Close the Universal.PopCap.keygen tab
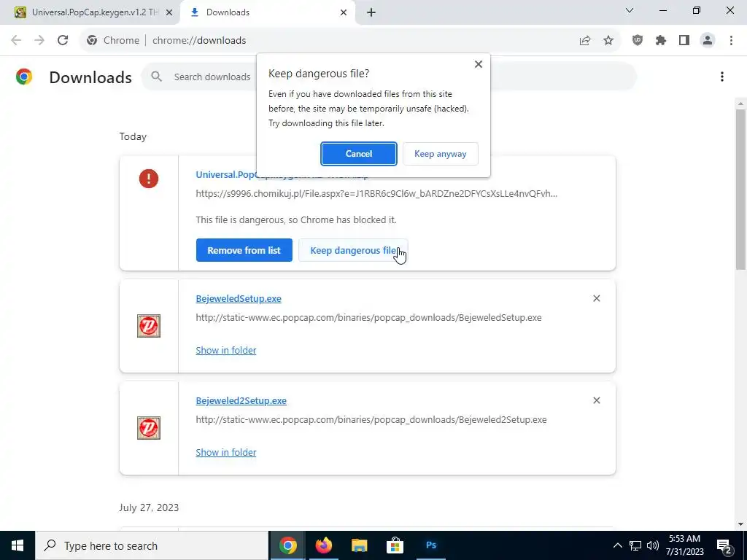Image resolution: width=747 pixels, height=560 pixels. coord(169,12)
